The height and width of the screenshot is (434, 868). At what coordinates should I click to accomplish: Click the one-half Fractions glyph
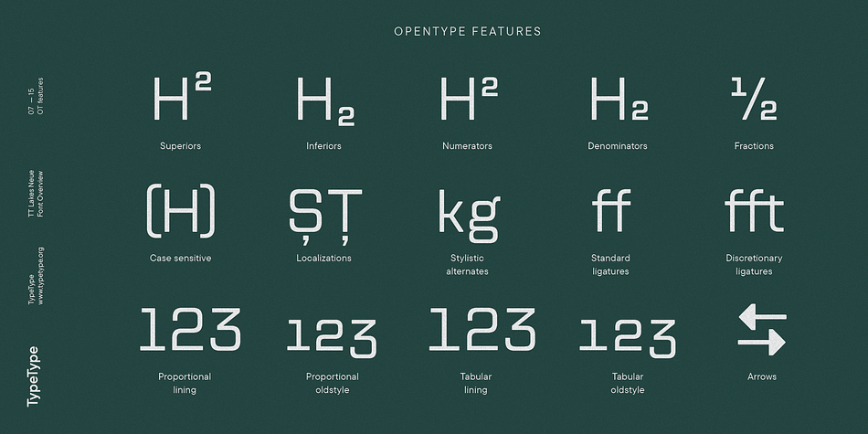pos(754,99)
